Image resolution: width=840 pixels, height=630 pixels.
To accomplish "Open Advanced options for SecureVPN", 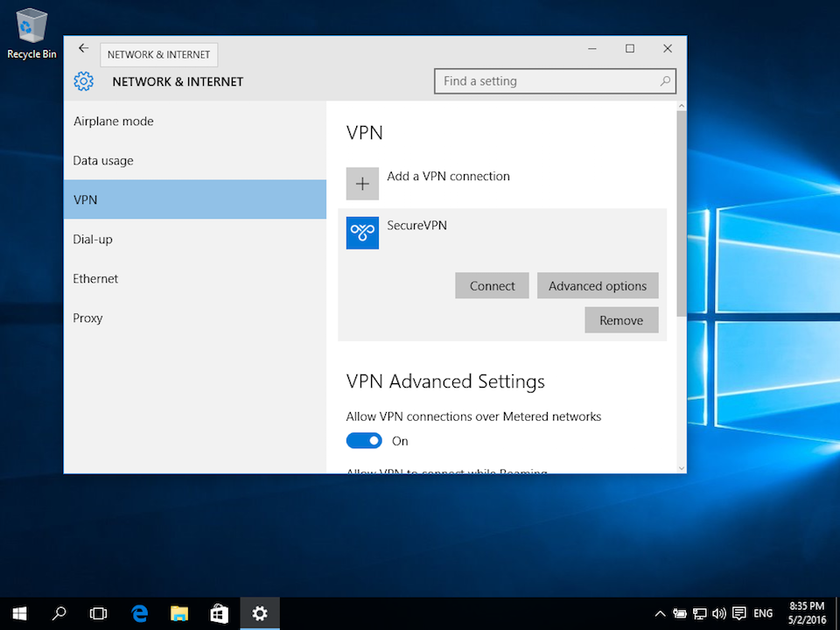I will [x=598, y=285].
